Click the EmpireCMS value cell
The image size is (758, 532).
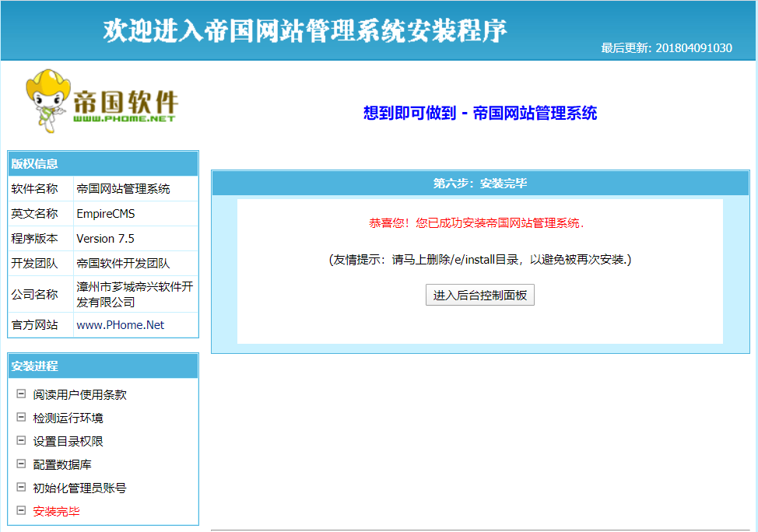point(136,214)
